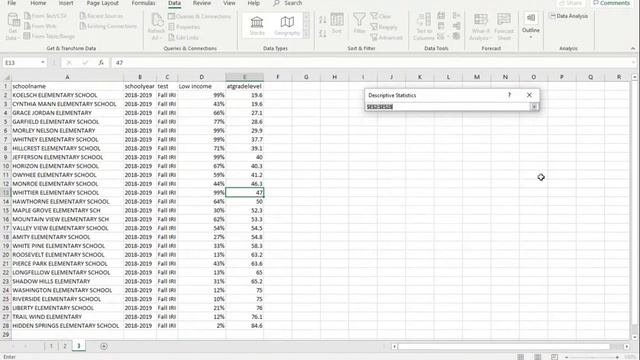The image size is (640, 360).
Task: Switch to the Home tab
Action: click(x=38, y=3)
